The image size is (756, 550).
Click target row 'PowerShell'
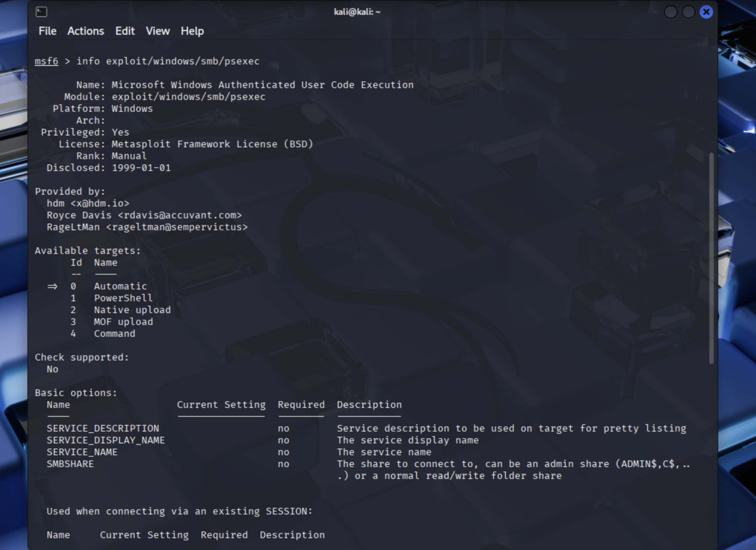point(123,298)
